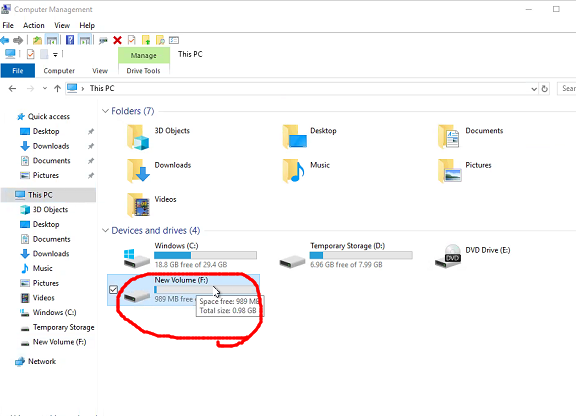Click the blue Help question mark toolbar icon

pyautogui.click(x=70, y=40)
